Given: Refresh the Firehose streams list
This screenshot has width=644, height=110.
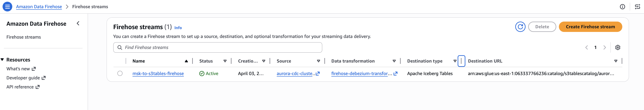Looking at the screenshot, I should [520, 27].
